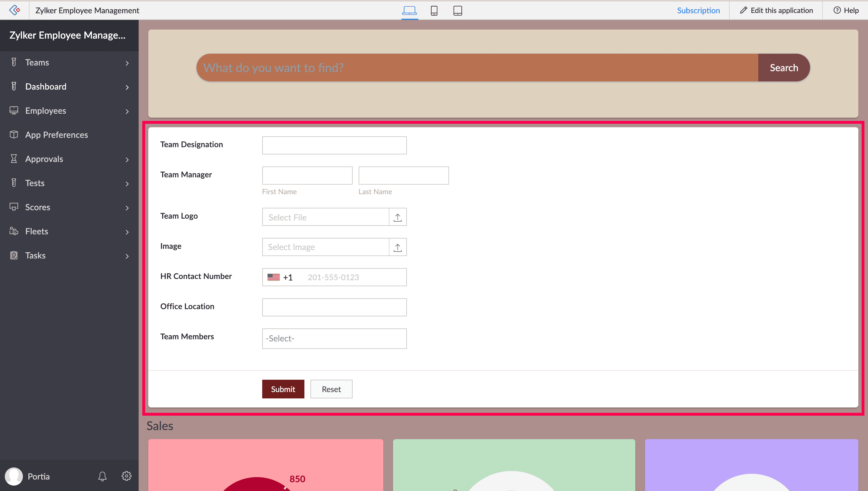Image resolution: width=868 pixels, height=491 pixels.
Task: Click upload icon for Image field
Action: [398, 247]
